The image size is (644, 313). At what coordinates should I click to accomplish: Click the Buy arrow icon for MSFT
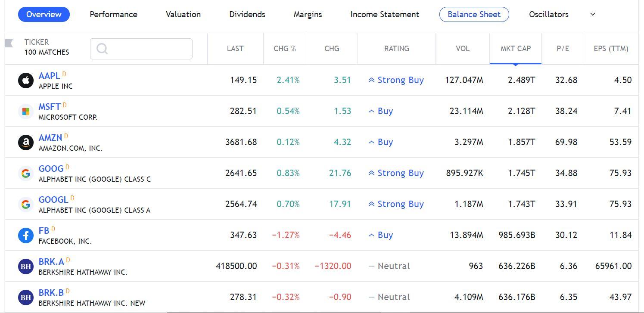[x=371, y=111]
